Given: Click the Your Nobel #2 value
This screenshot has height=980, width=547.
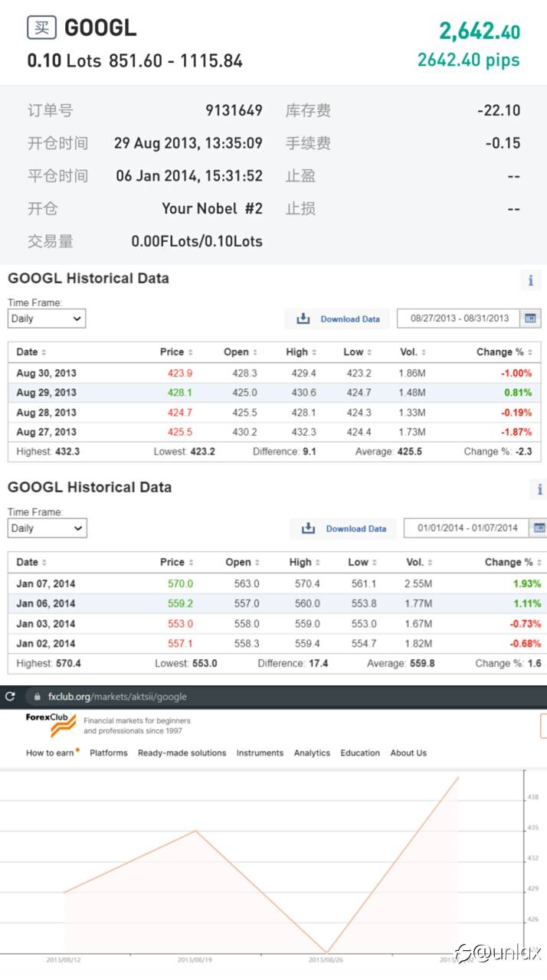Looking at the screenshot, I should (x=212, y=208).
